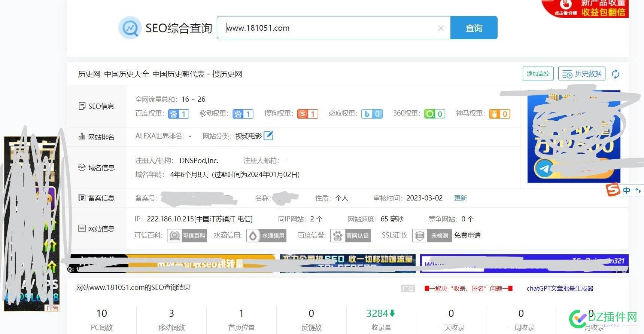Screen dimensions: 644x334
Task: Click the PC词数 value 10
Action: point(101,313)
